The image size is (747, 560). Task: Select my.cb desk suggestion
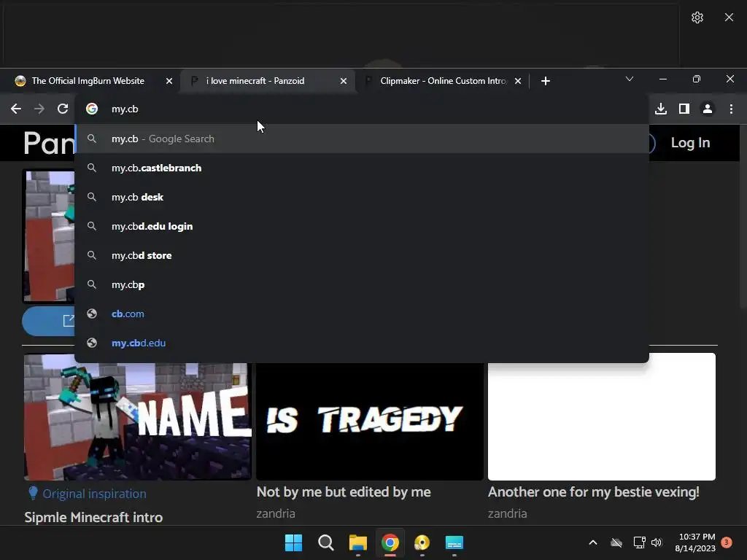(362, 197)
